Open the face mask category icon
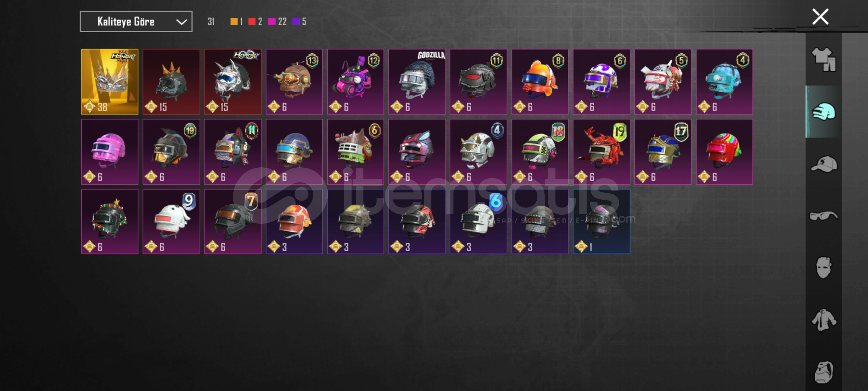 pyautogui.click(x=824, y=268)
